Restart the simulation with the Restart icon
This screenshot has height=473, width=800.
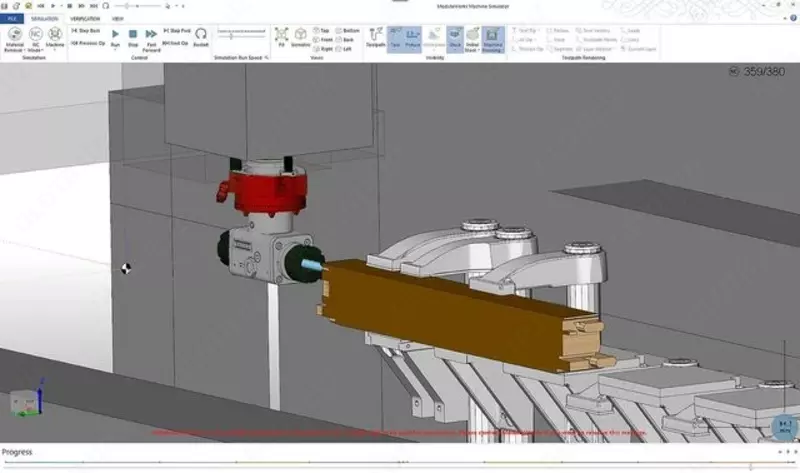coord(200,38)
